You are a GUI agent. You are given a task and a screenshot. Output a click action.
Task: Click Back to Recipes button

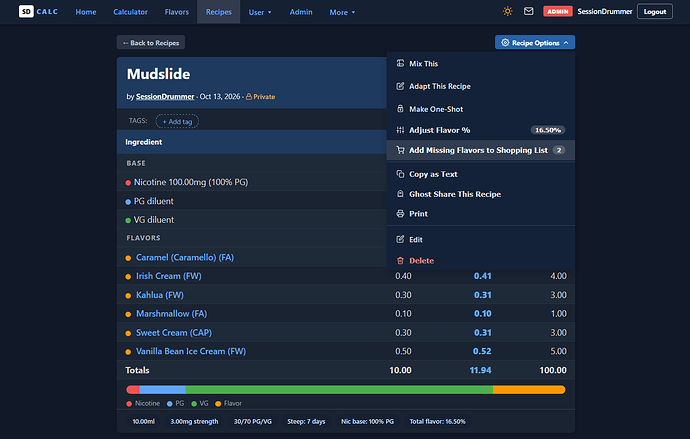point(151,43)
